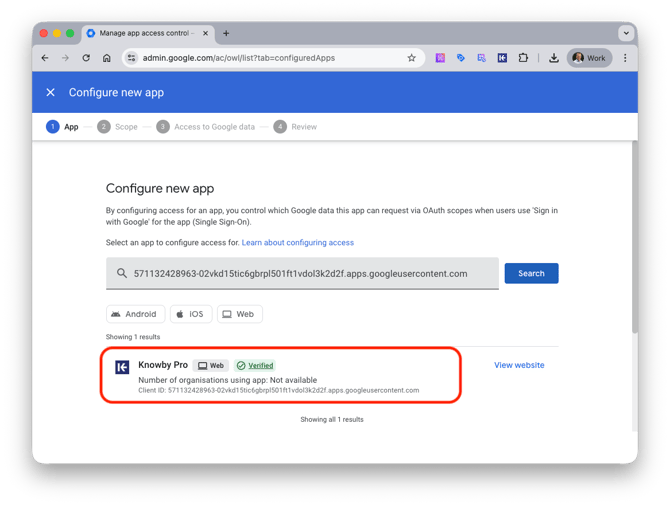Filter results by Web apps
670x506 pixels.
238,314
